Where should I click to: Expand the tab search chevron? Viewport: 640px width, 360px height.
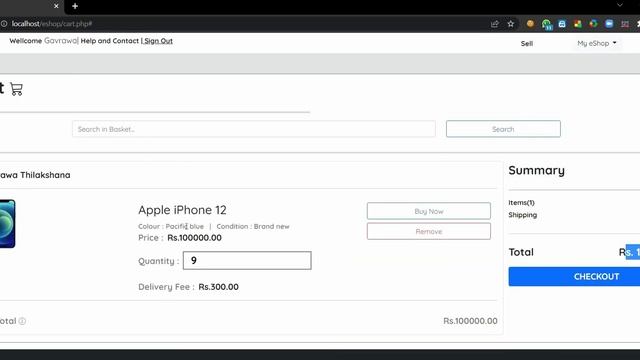(620, 5)
